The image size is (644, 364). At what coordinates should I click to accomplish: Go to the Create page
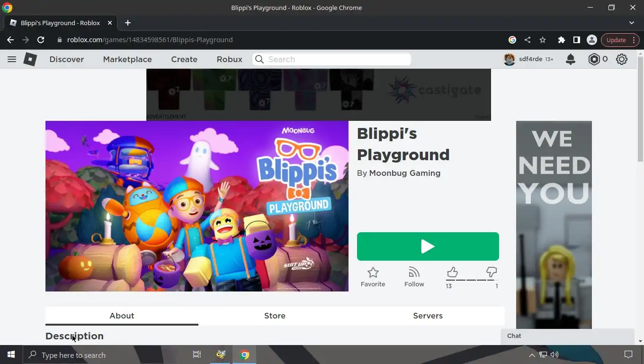pyautogui.click(x=184, y=59)
